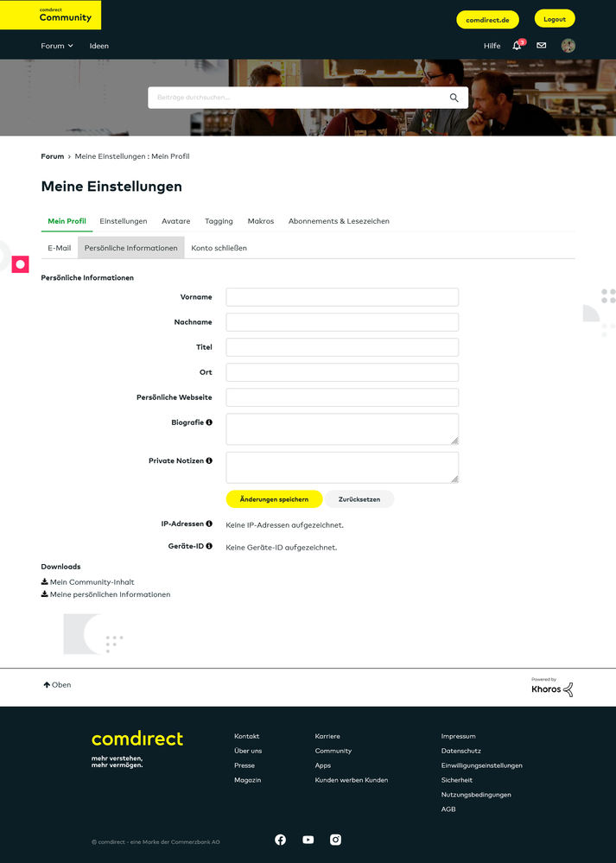The height and width of the screenshot is (863, 616).
Task: Click Forum in the breadcrumb
Action: pos(53,156)
